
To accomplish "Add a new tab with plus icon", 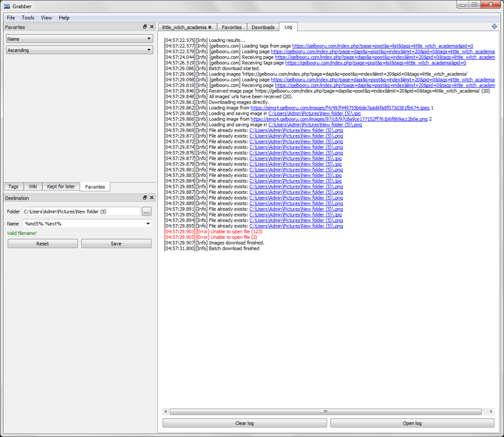I will (494, 27).
